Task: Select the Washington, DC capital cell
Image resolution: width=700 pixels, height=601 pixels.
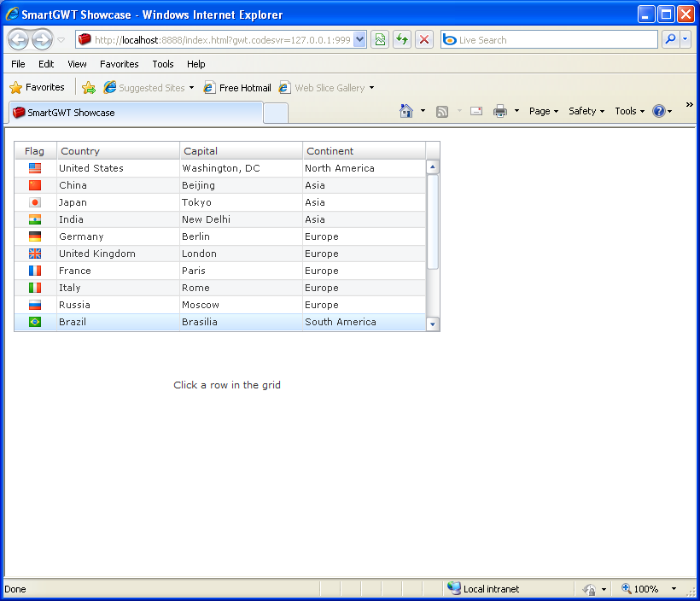Action: tap(242, 168)
